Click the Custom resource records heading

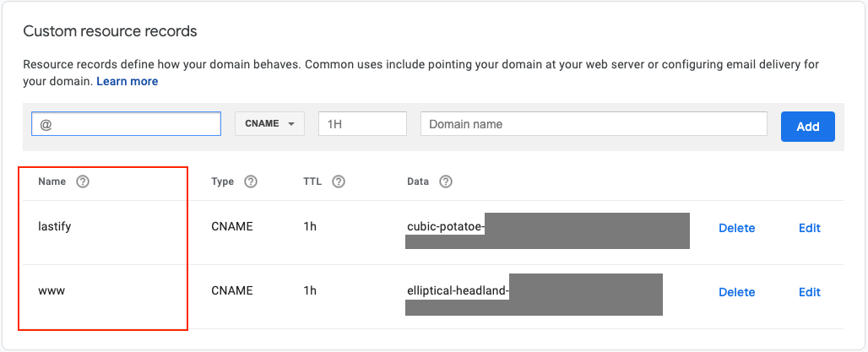[110, 31]
